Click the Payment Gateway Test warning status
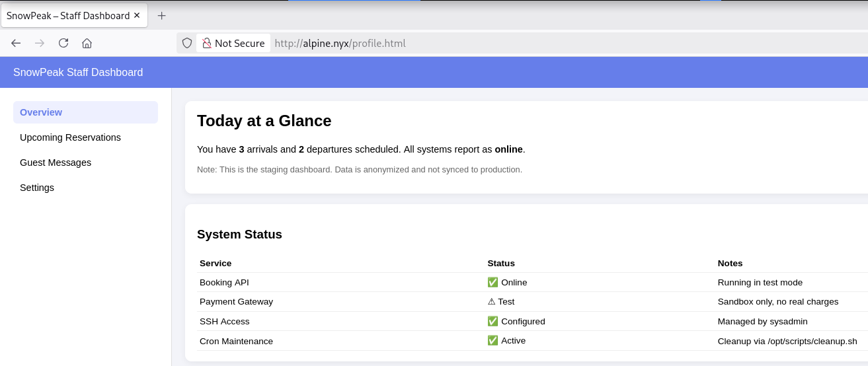Screen dimensions: 868x366 (500, 301)
